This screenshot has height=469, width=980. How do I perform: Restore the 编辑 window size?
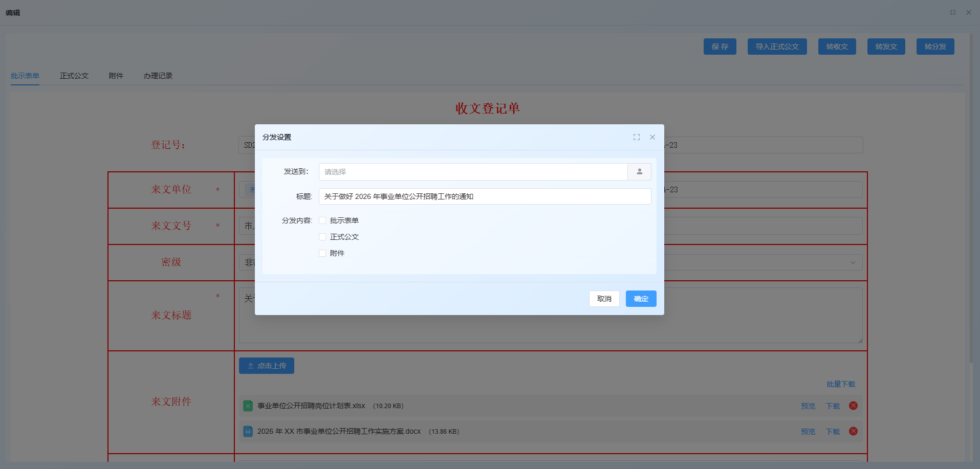(953, 12)
